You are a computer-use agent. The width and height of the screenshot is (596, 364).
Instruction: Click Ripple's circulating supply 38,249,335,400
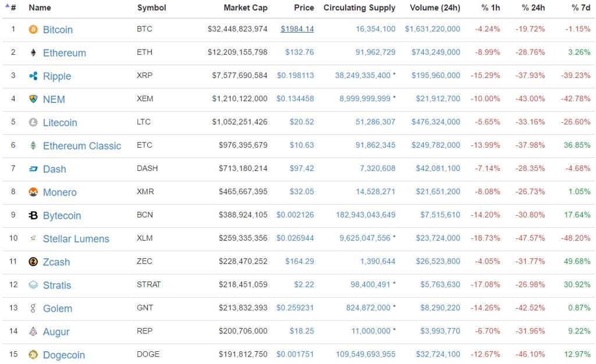tap(363, 76)
